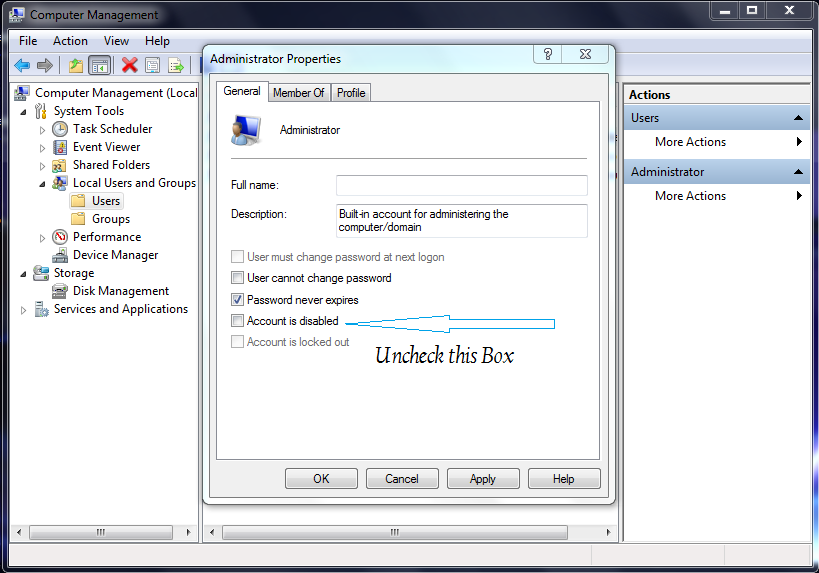The image size is (819, 573).
Task: Click the Shared Folders icon
Action: [x=59, y=166]
